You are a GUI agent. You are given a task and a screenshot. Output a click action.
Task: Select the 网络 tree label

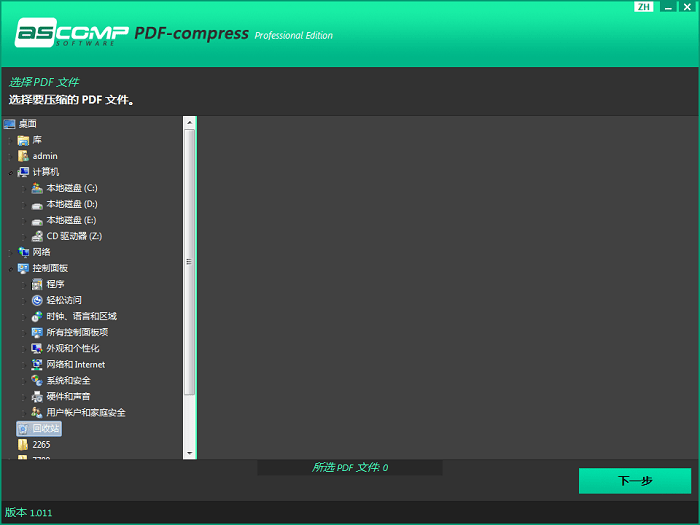[42, 253]
